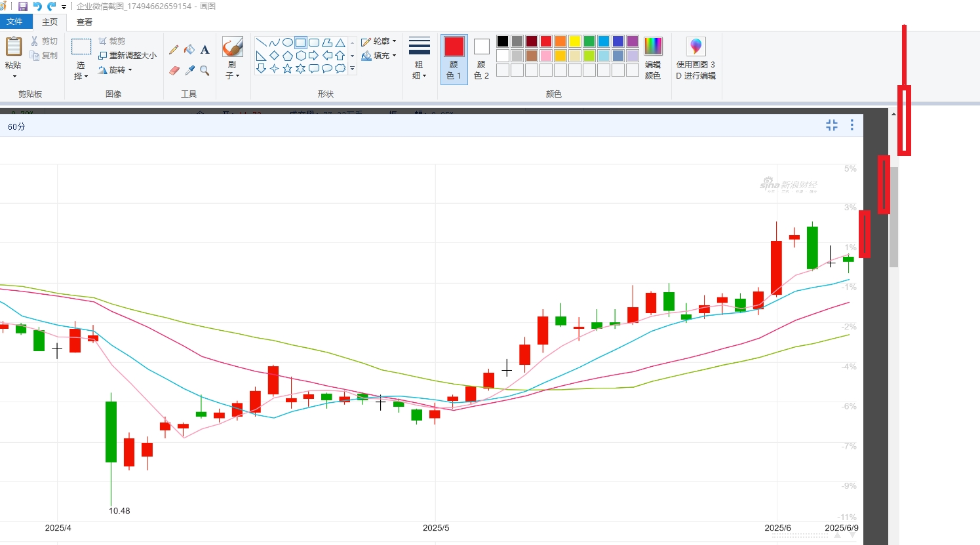Image resolution: width=980 pixels, height=545 pixels.
Task: Select the Fill with color bucket tool
Action: [x=189, y=50]
